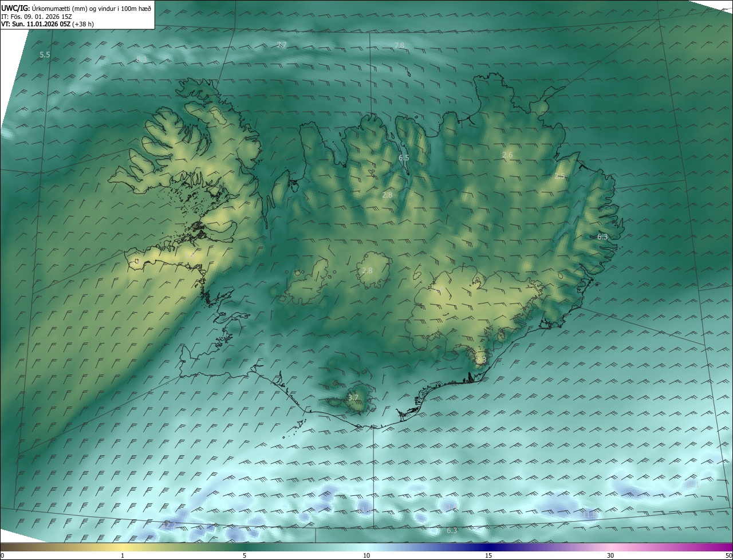Click the 2.6 value in northeast Iceland
Viewport: 733px width, 560px height.
[x=507, y=155]
